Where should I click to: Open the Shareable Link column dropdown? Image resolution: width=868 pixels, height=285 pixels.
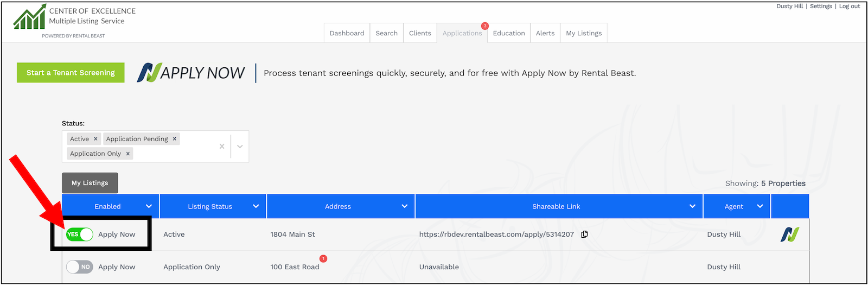(692, 206)
